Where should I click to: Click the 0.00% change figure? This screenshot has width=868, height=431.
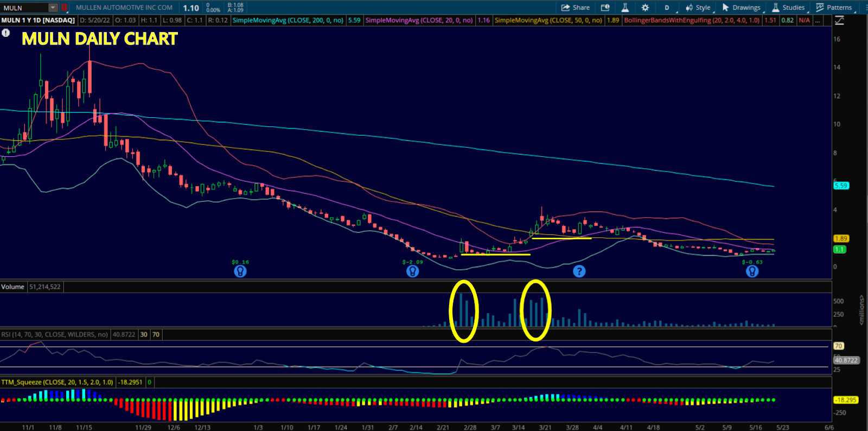tap(213, 10)
